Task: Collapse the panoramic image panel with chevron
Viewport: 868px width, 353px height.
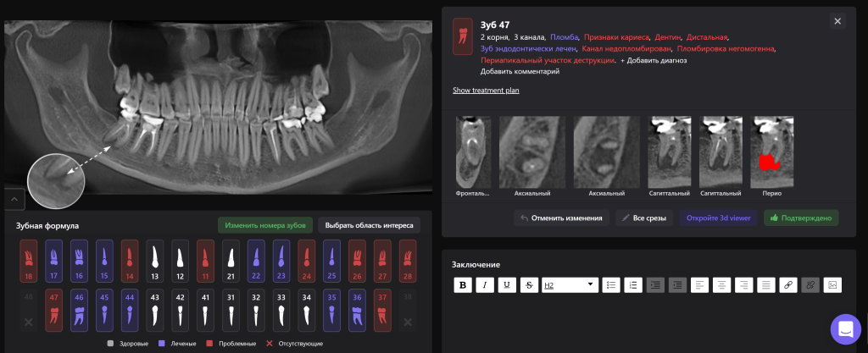Action: pos(14,200)
